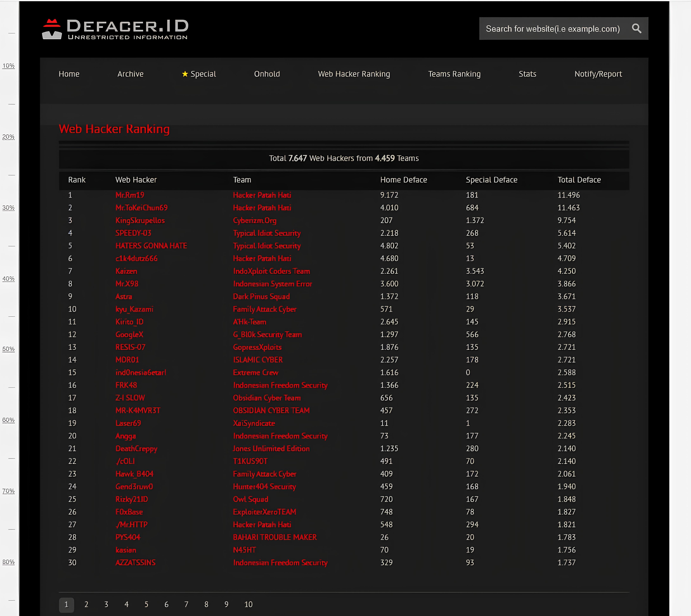Open the Notify/Report menu item

point(598,74)
